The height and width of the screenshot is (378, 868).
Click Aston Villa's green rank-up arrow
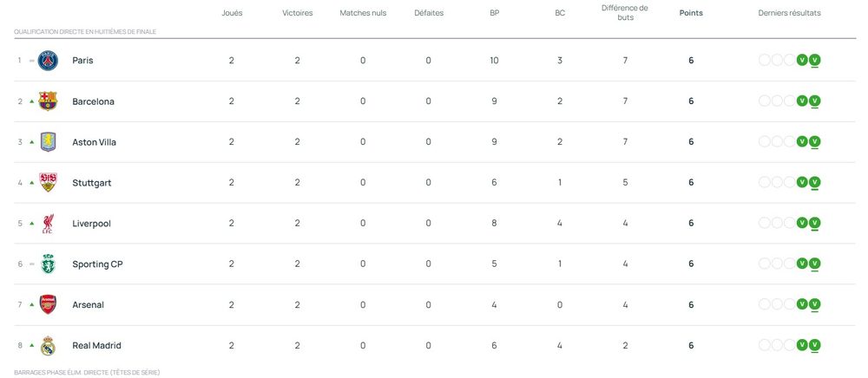[x=31, y=142]
